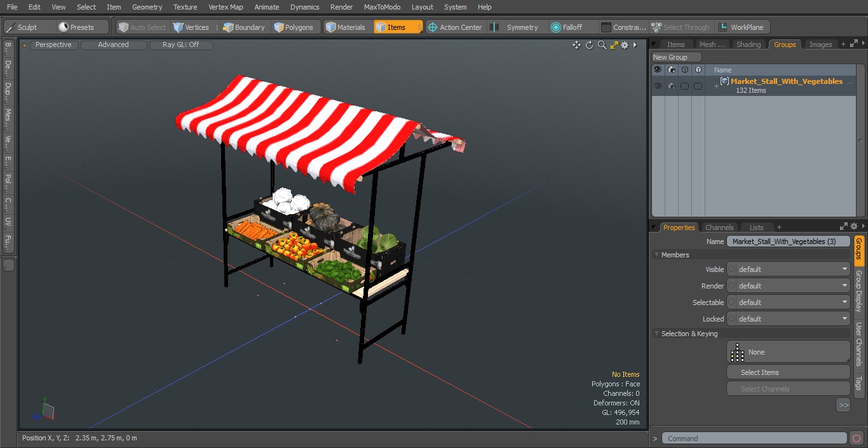Open the Vertex Map menu

point(226,7)
